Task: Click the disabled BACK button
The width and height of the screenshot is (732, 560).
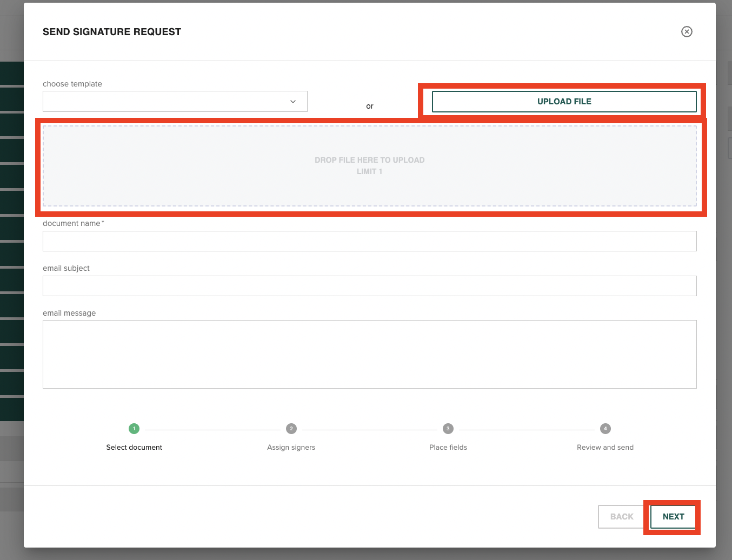Action: pos(621,516)
